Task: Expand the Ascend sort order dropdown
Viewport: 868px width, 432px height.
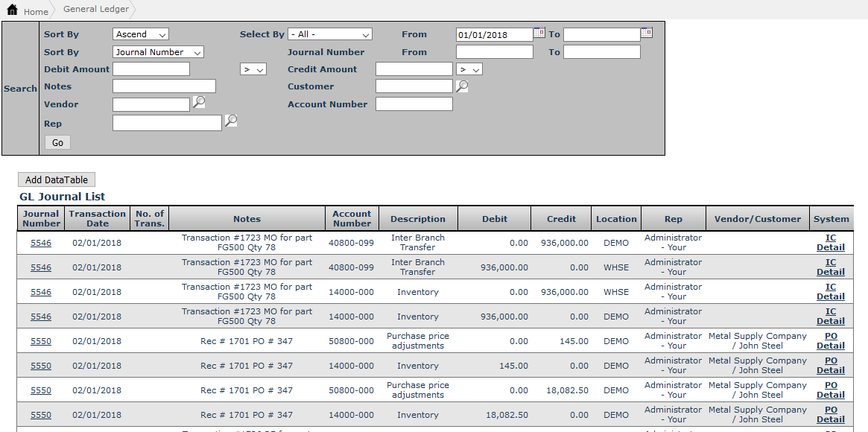Action: click(x=141, y=34)
